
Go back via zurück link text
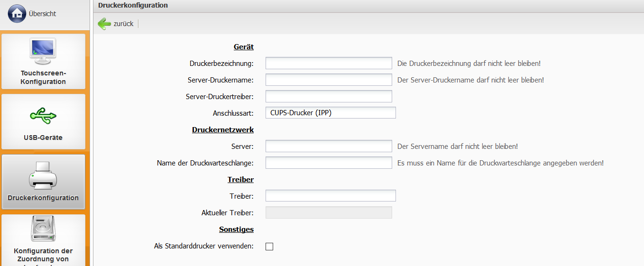coord(123,24)
